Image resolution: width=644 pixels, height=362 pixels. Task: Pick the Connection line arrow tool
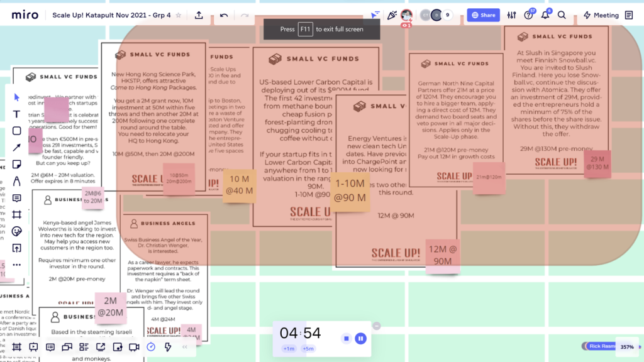pyautogui.click(x=17, y=148)
